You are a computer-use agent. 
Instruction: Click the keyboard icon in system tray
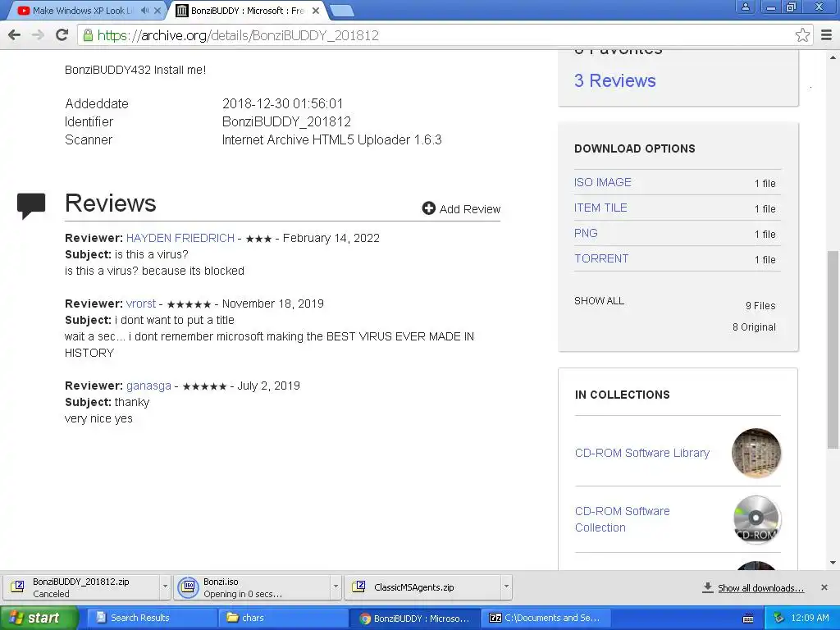(x=748, y=619)
